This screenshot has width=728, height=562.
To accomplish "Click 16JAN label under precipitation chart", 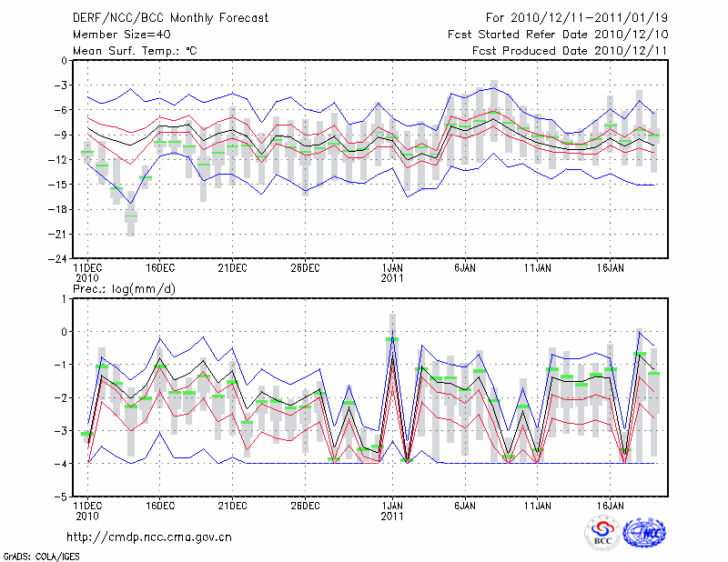I will 610,503.
